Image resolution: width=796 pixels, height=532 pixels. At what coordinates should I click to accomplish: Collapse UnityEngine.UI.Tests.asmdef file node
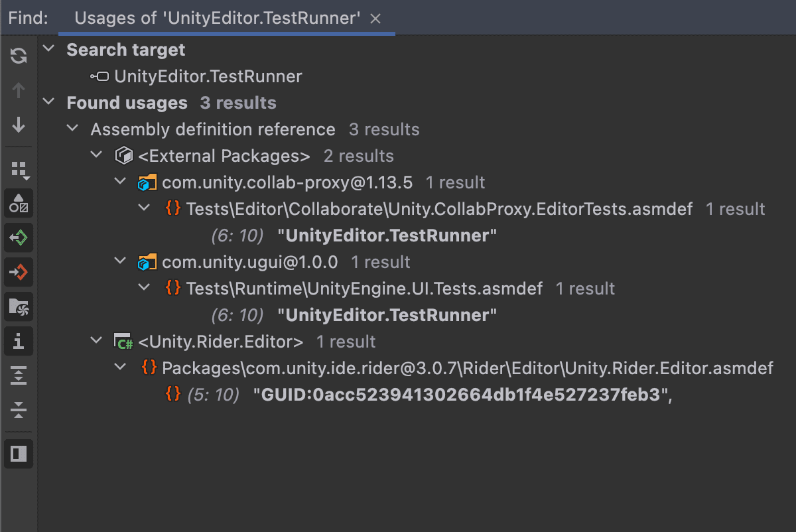click(145, 289)
